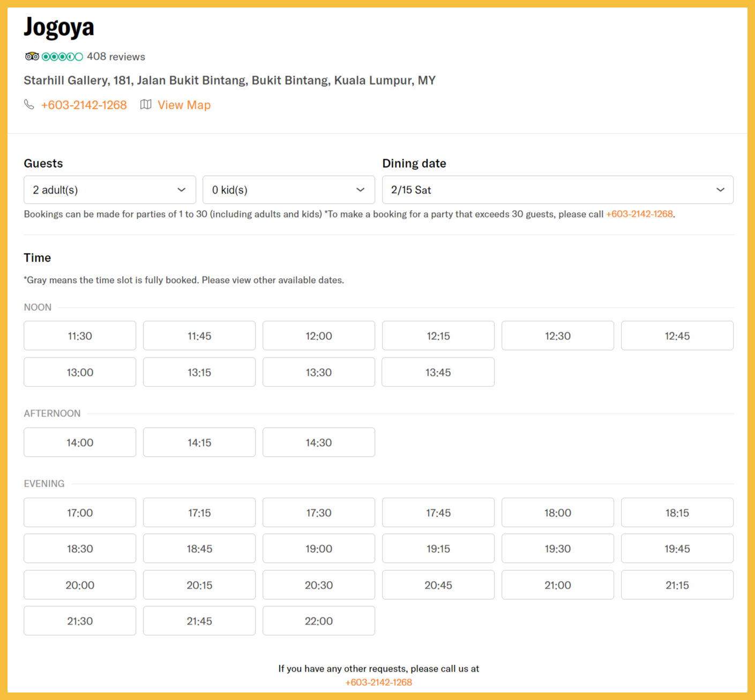The height and width of the screenshot is (700, 755).
Task: Open the adults guest count dropdown
Action: pyautogui.click(x=109, y=190)
